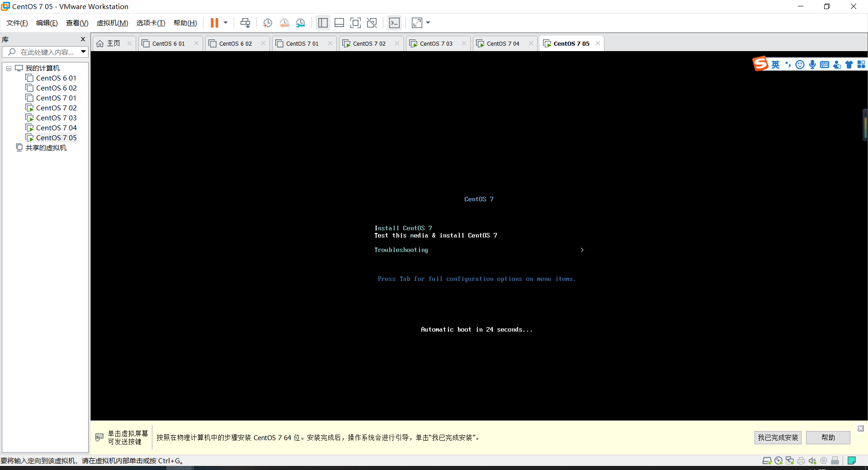This screenshot has height=470, width=868.
Task: Click the teal message log note icon
Action: 852,461
